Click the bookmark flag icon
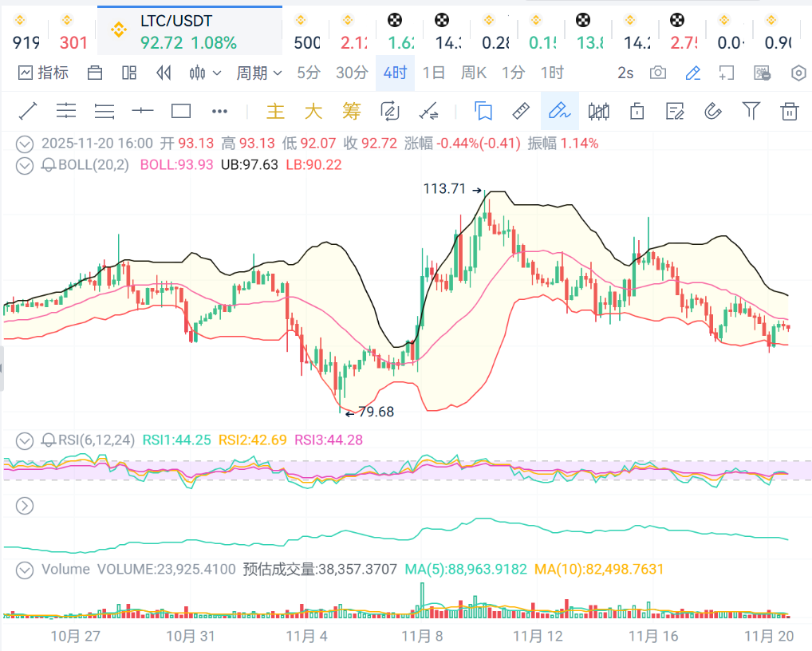This screenshot has height=651, width=812. click(483, 111)
